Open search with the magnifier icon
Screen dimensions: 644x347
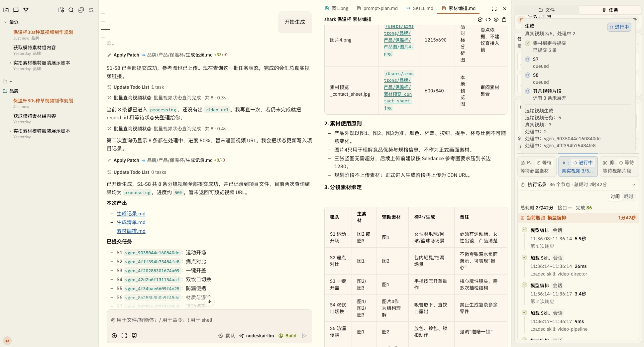click(x=71, y=10)
